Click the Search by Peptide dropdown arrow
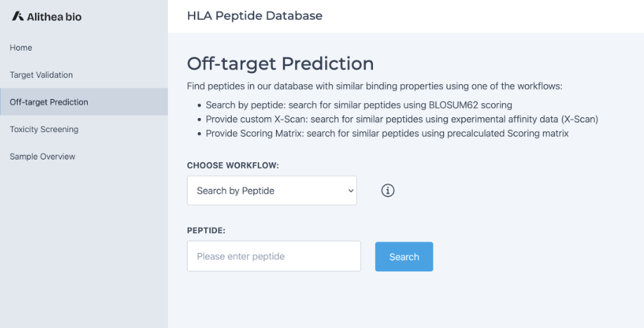 [351, 190]
